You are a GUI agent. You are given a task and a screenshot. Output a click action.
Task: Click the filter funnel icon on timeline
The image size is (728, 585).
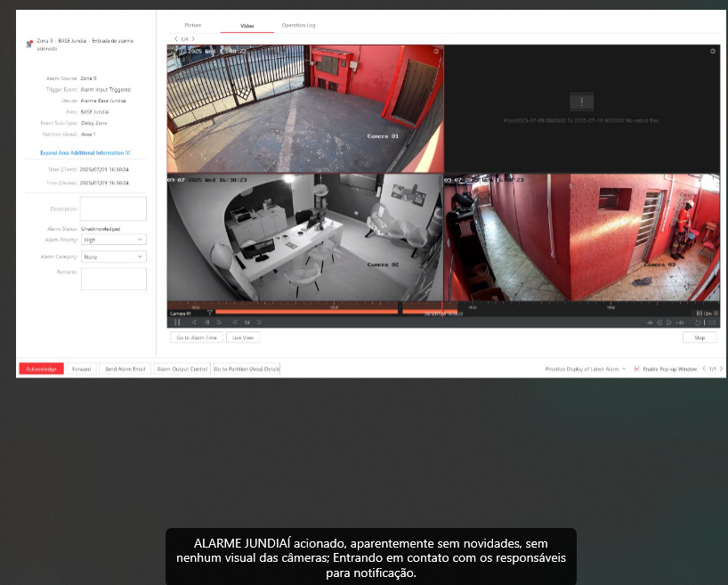point(210,313)
